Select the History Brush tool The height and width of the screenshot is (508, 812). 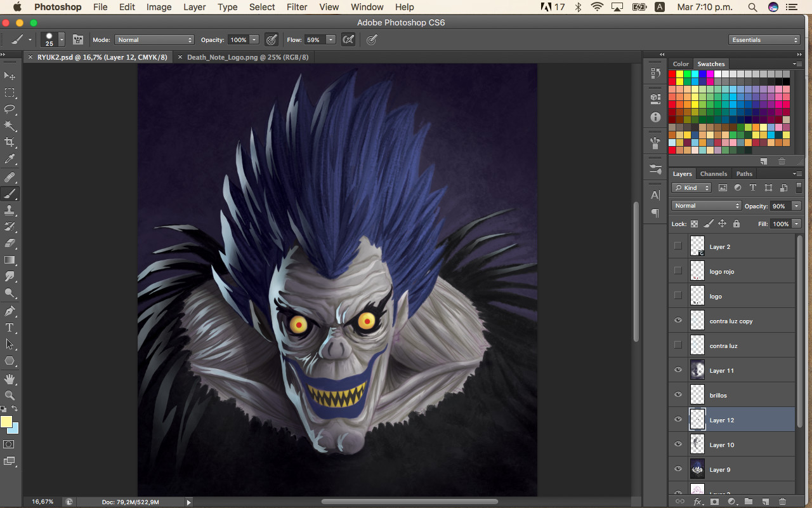(x=10, y=227)
